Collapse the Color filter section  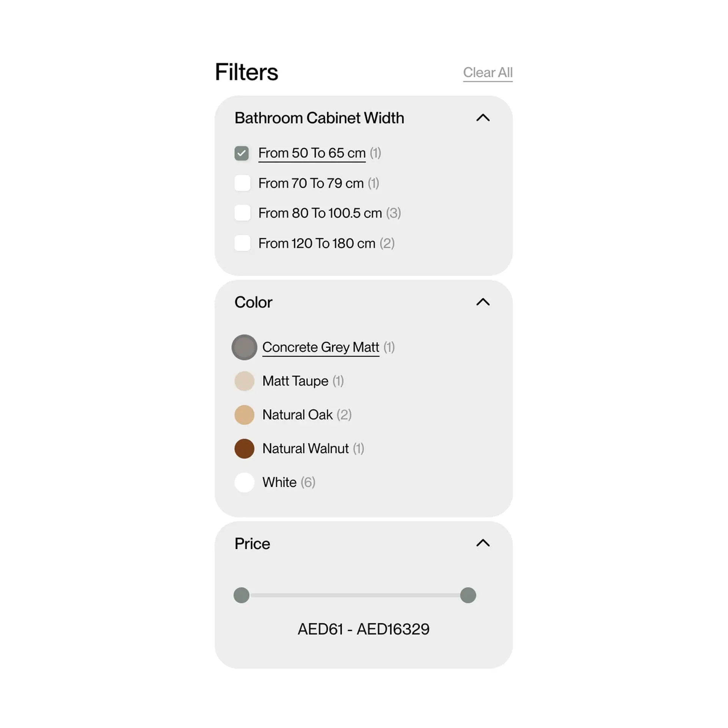(483, 302)
